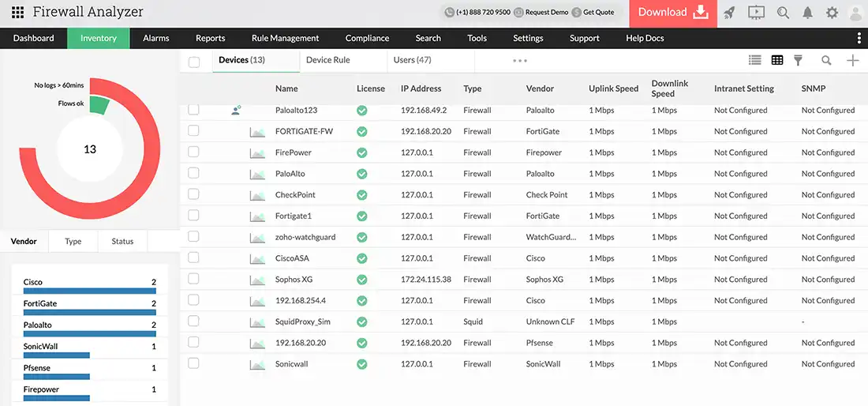Click the header search magnifier icon
The height and width of the screenshot is (406, 868).
pos(783,12)
